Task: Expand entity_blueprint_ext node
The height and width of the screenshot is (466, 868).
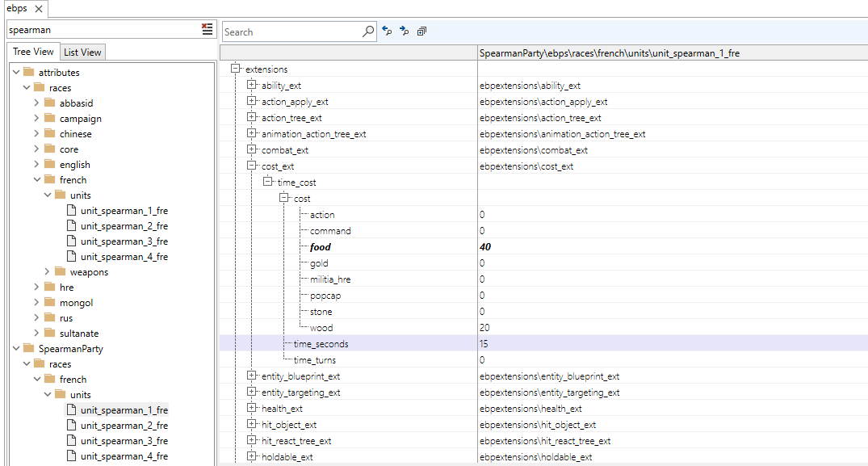Action: pos(252,376)
